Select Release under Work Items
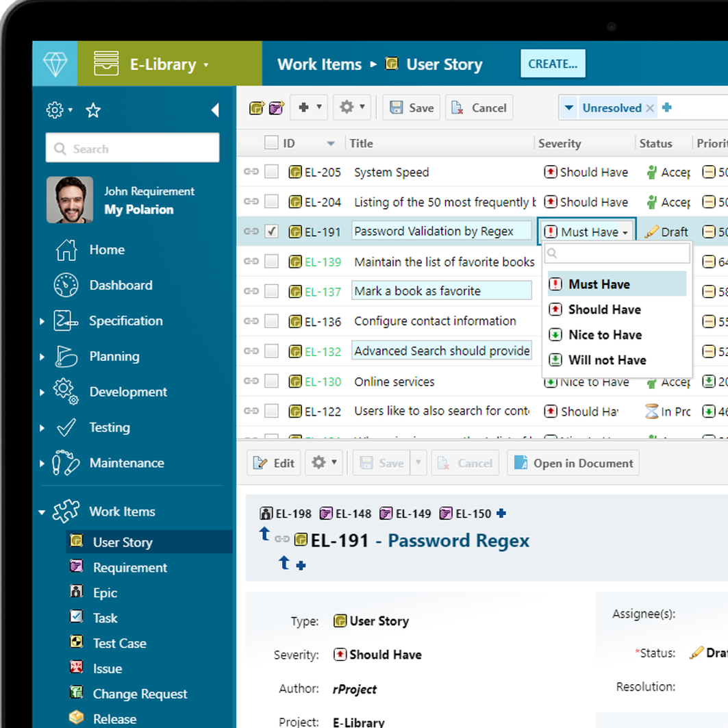728x728 pixels. (x=114, y=718)
